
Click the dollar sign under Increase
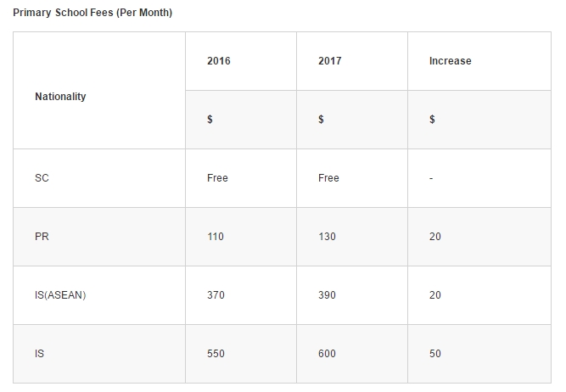(x=432, y=119)
